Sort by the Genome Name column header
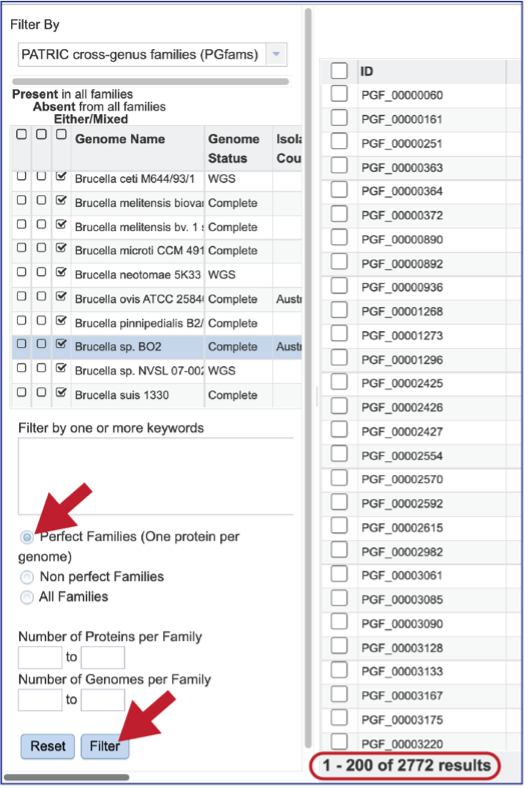 (120, 139)
